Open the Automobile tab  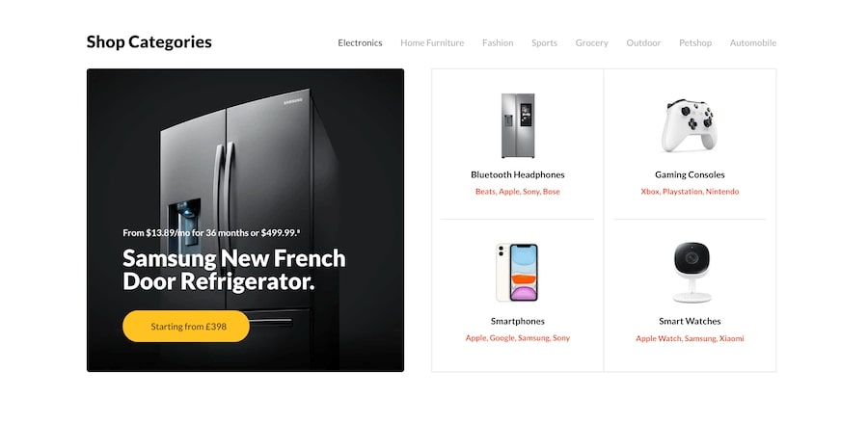[x=753, y=42]
